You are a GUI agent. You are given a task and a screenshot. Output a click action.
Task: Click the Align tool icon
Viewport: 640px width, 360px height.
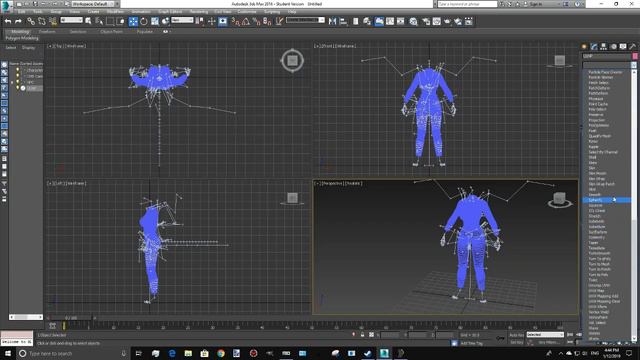pos(343,21)
